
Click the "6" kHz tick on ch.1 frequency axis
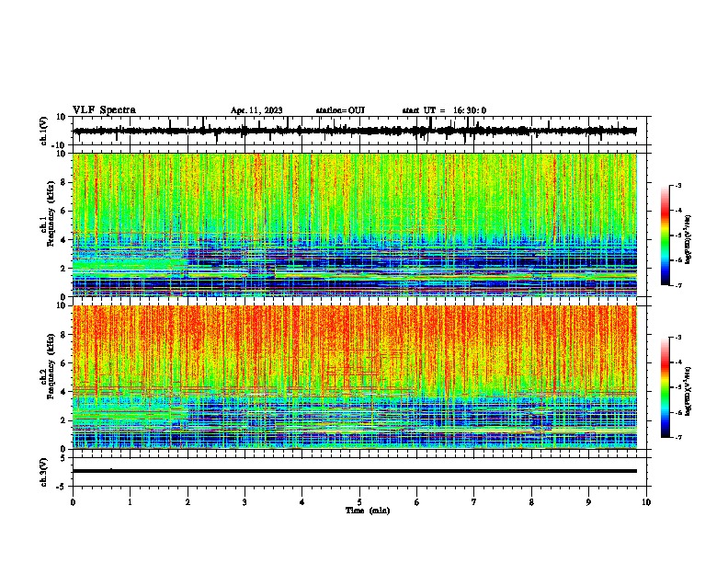63,211
